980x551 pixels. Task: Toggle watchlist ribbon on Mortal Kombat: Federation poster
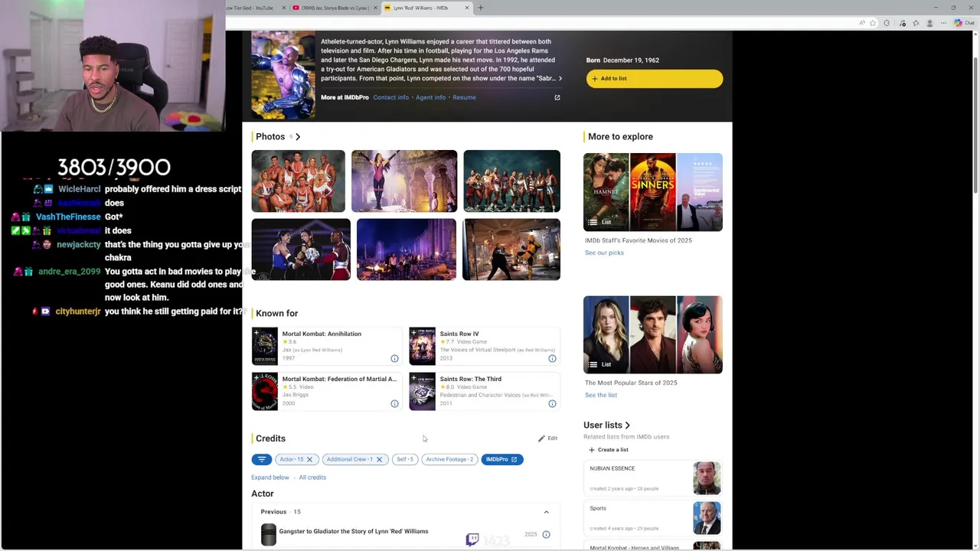click(256, 378)
